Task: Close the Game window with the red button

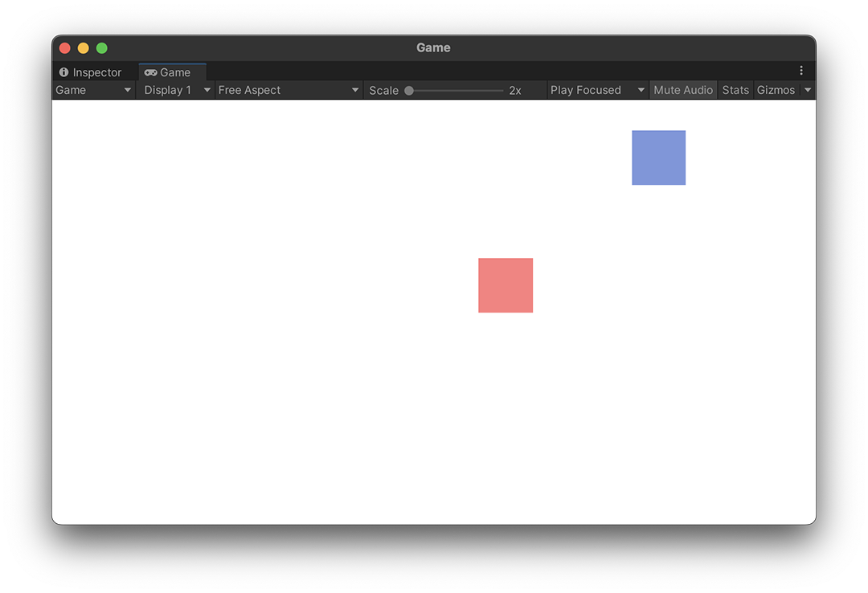Action: pos(65,48)
